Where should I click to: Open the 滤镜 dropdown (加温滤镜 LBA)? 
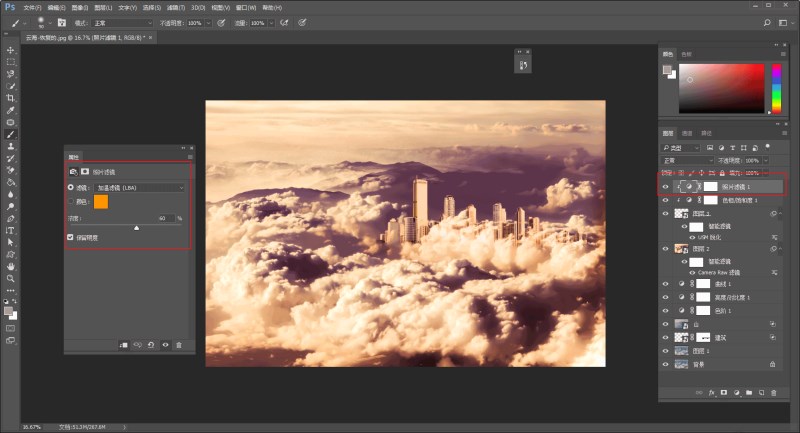tap(140, 187)
